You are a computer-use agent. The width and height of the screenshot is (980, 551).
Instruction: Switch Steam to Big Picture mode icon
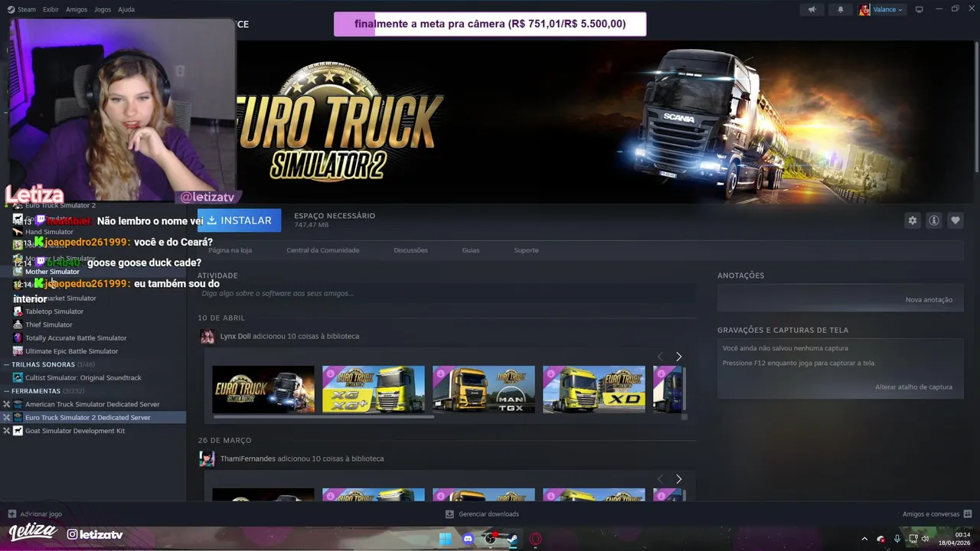click(x=920, y=9)
